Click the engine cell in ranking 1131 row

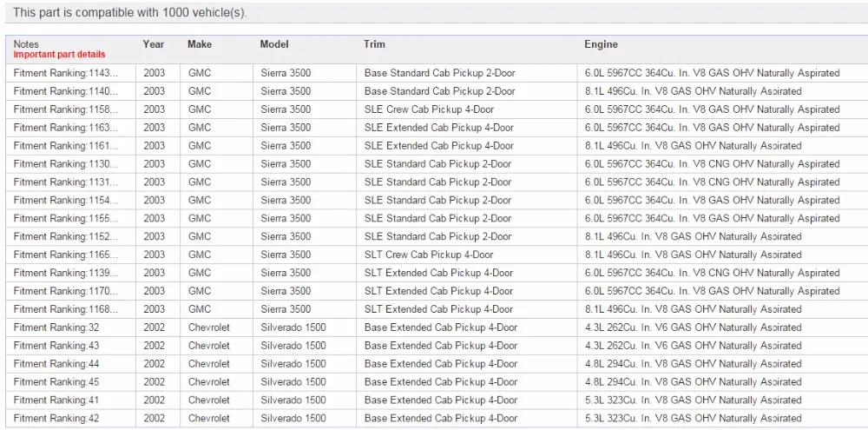click(x=722, y=182)
